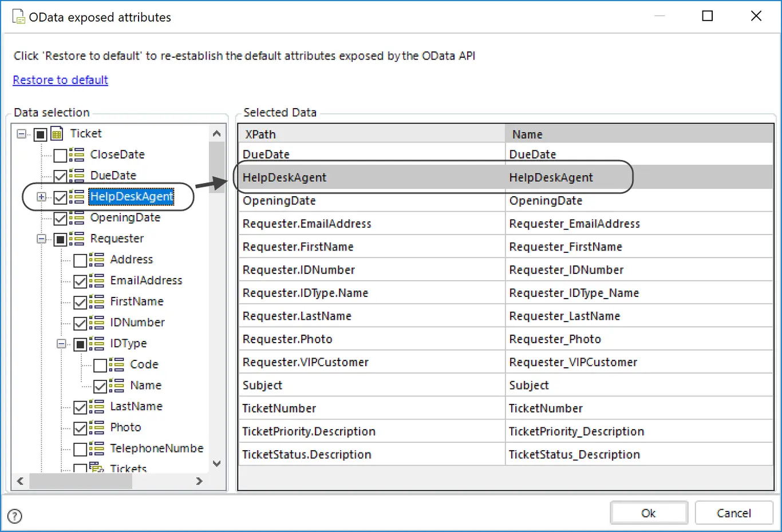
Task: Click the attribute icon beside EmailAddress
Action: [97, 281]
